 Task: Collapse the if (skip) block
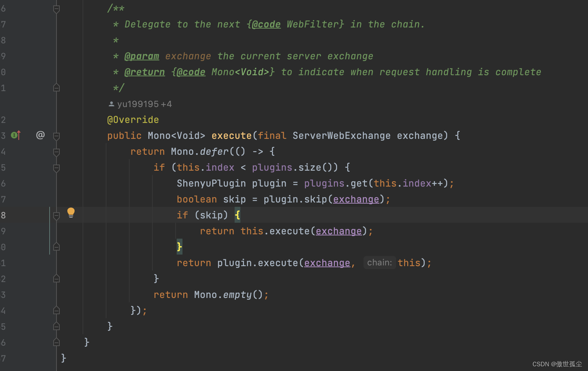pyautogui.click(x=56, y=216)
